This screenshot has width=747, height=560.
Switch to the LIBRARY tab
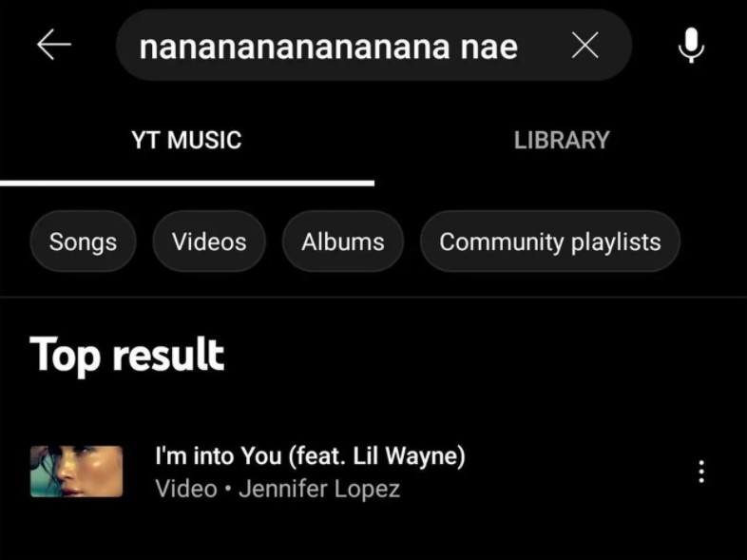coord(562,140)
